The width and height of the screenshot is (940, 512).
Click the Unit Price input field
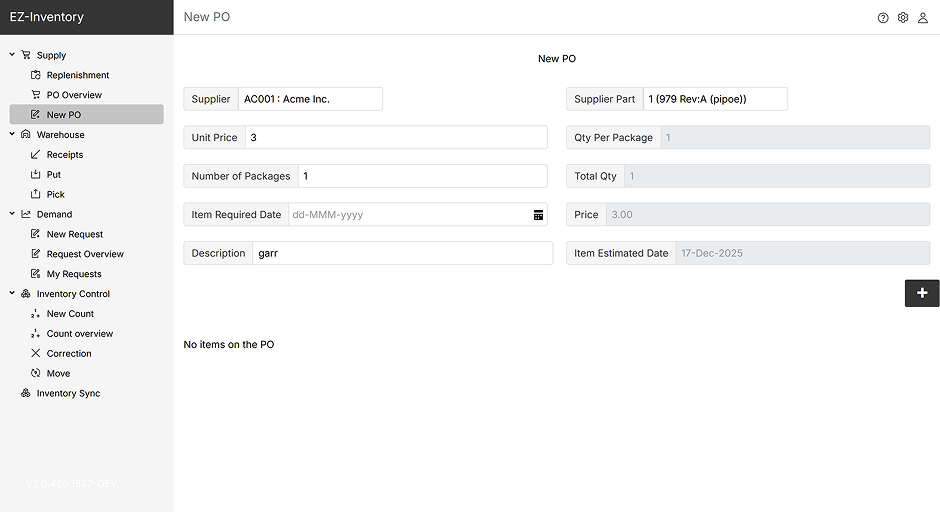pos(396,137)
